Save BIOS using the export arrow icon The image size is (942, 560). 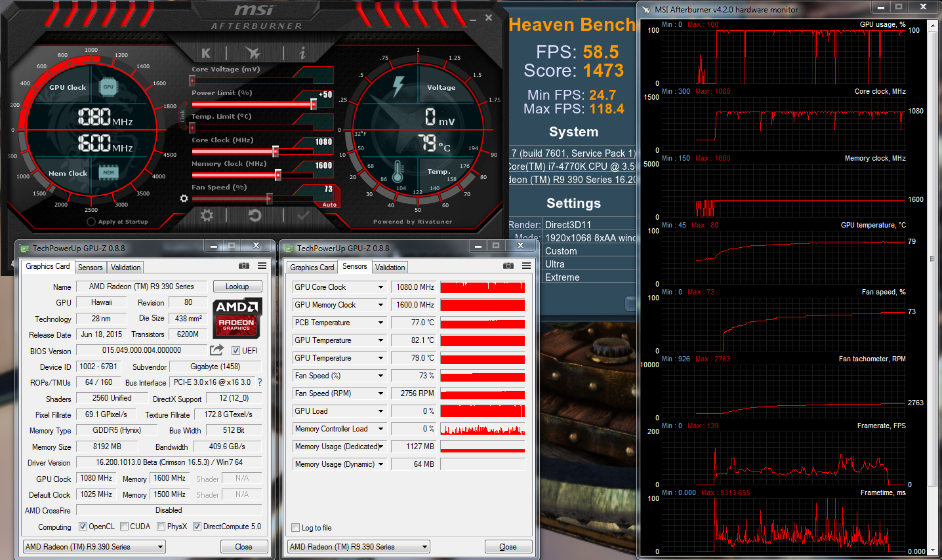pos(216,350)
